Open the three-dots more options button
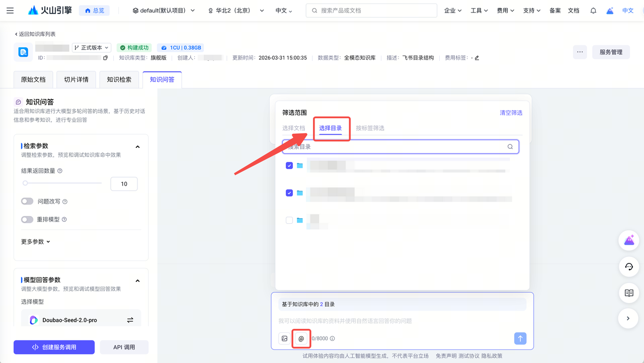Image resolution: width=644 pixels, height=363 pixels. pos(580,52)
